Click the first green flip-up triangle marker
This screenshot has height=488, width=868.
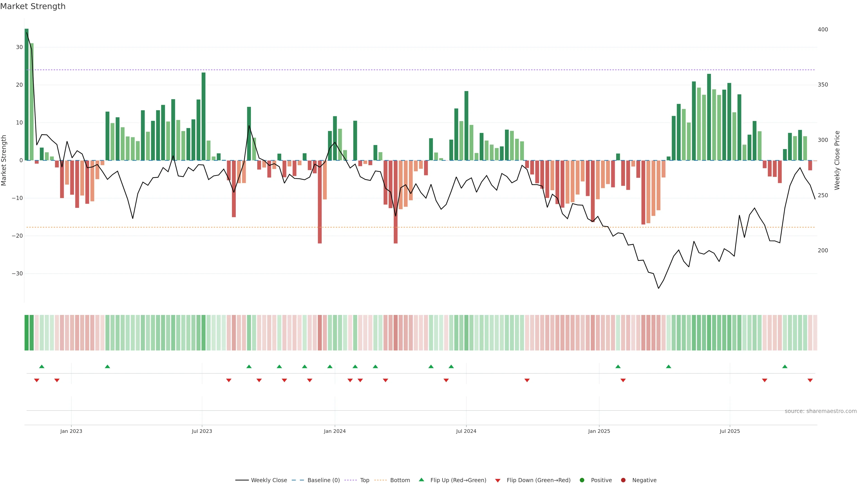tap(42, 366)
